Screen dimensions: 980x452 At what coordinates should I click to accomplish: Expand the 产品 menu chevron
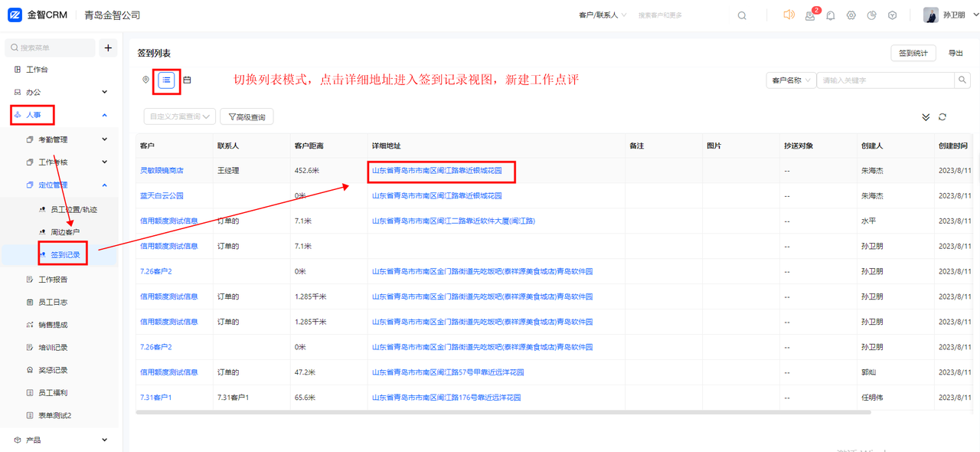[105, 440]
